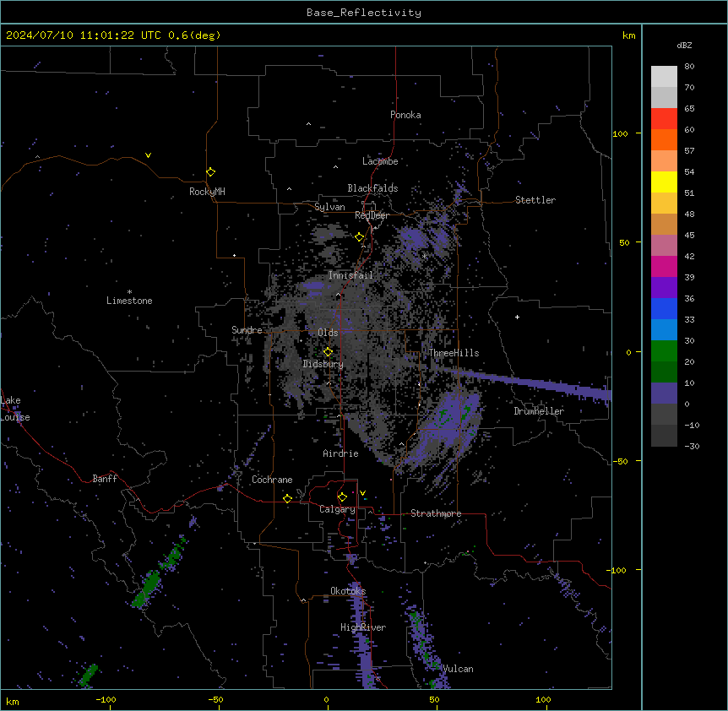Click the dBZ legend heading

click(684, 45)
